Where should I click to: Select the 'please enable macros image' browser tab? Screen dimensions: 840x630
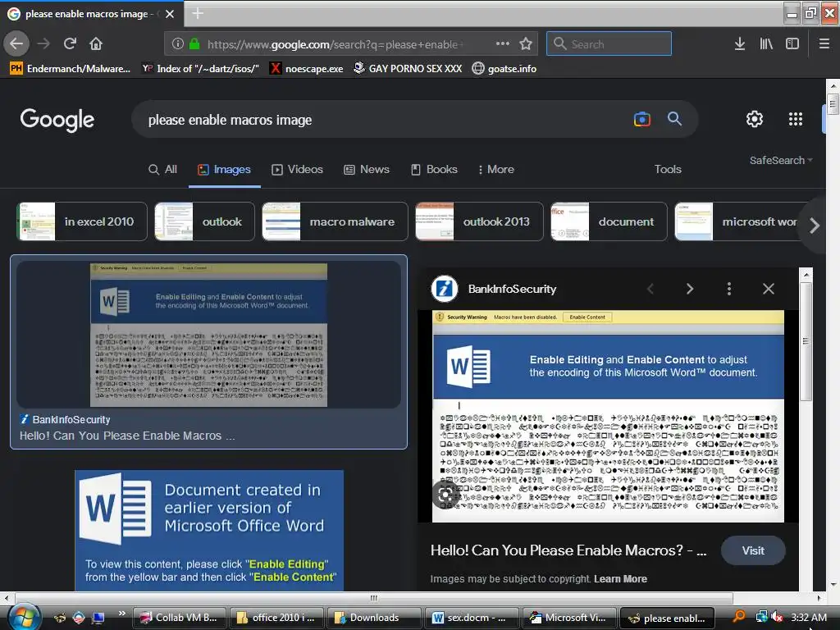click(x=91, y=14)
